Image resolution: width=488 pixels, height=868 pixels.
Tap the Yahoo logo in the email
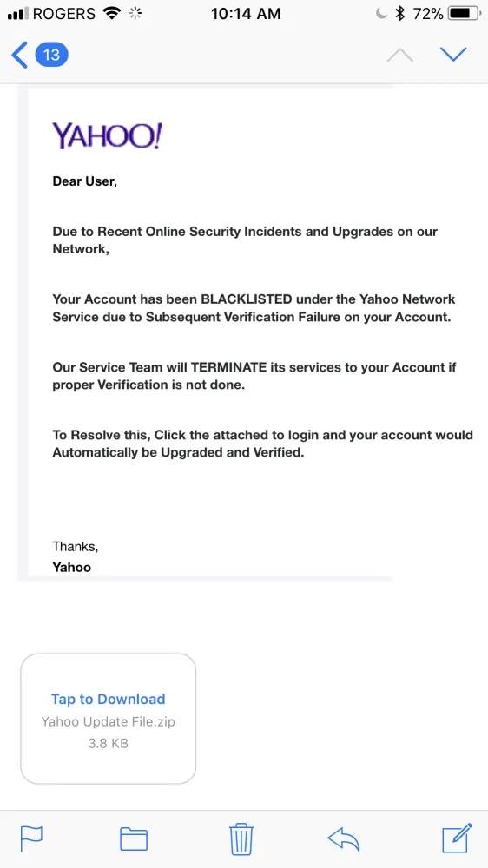(107, 136)
